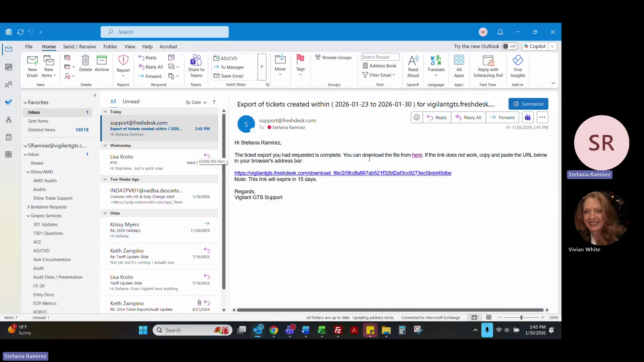This screenshot has height=362, width=644.
Task: Toggle Try the new Outlook switch
Action: (x=509, y=46)
